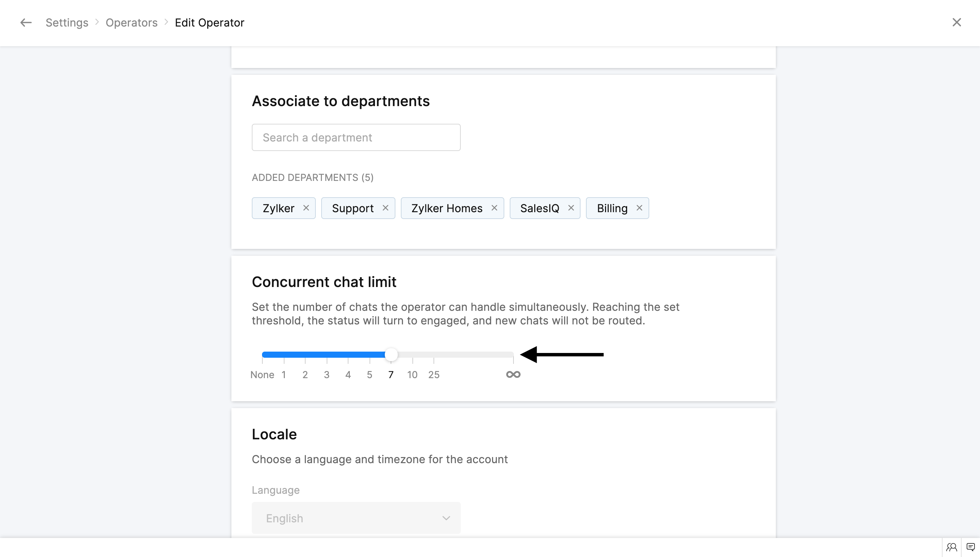Set chat limit to 10 mark
The width and height of the screenshot is (980, 557).
tap(412, 355)
